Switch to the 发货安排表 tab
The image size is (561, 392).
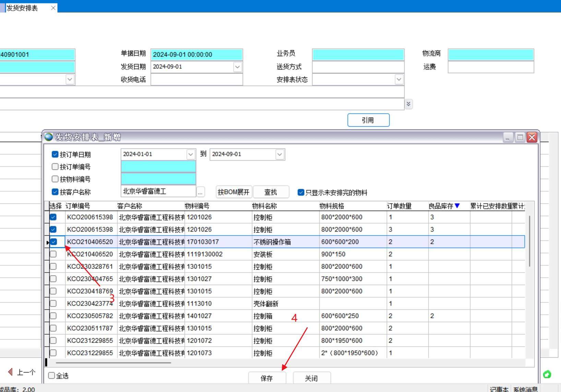click(22, 8)
